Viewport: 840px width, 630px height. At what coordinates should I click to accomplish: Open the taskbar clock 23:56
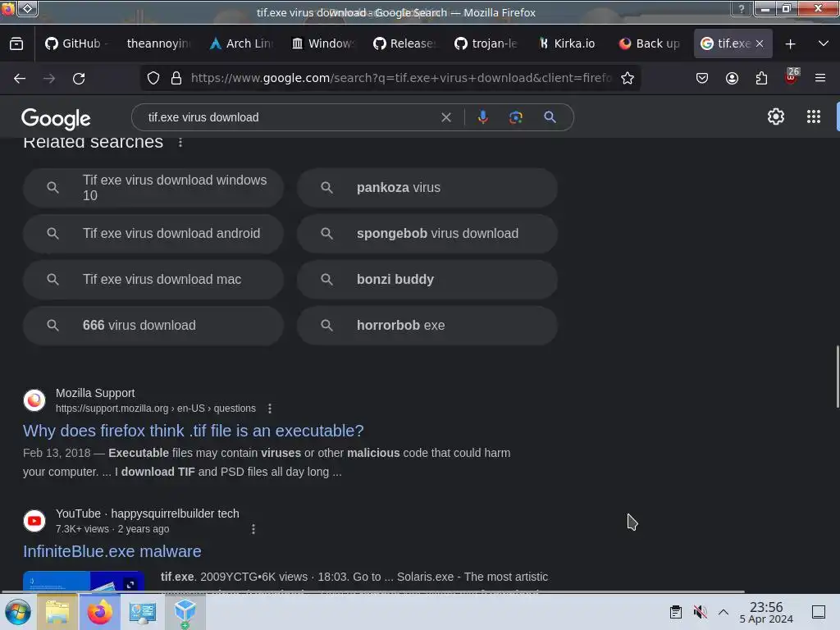coord(766,612)
